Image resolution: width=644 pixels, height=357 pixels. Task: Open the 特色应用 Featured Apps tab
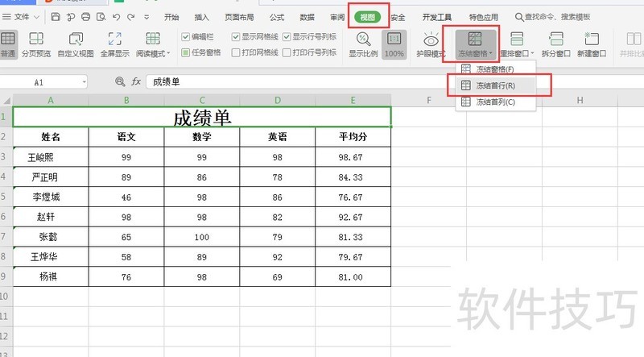484,17
